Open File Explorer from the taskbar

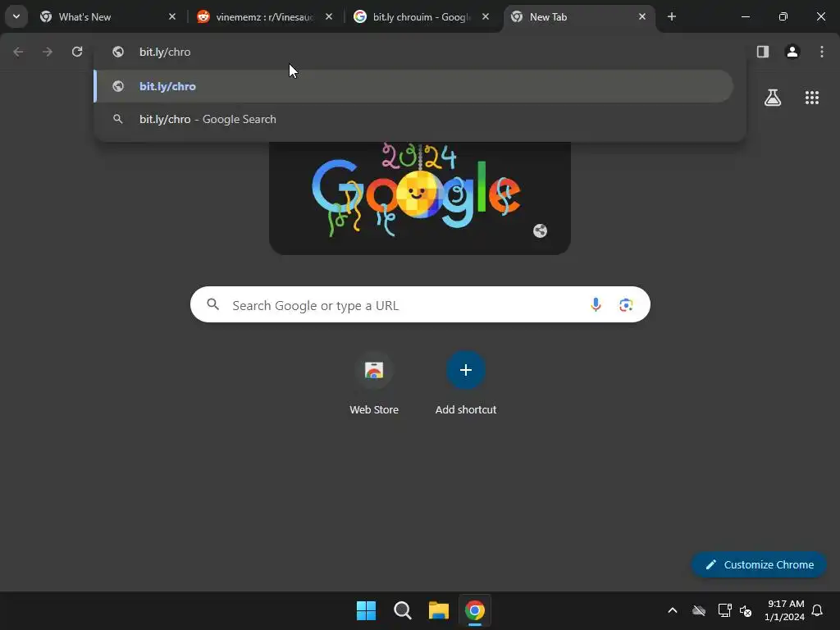click(x=439, y=610)
